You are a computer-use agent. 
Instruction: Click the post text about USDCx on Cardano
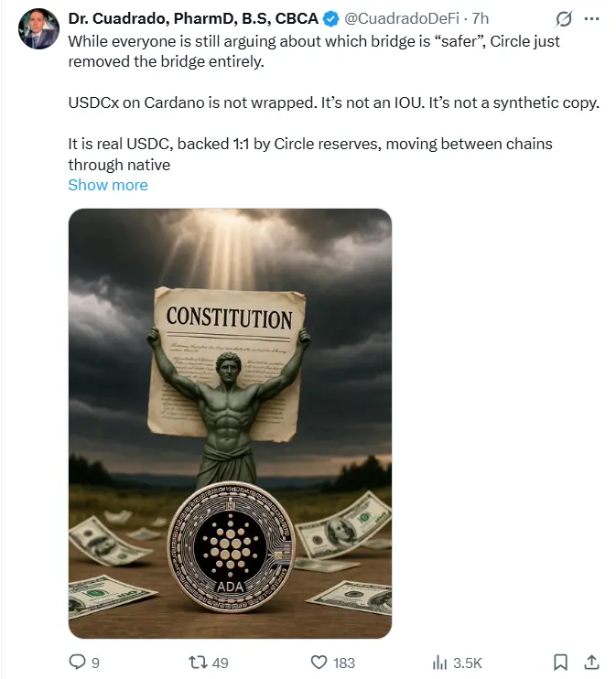click(333, 102)
